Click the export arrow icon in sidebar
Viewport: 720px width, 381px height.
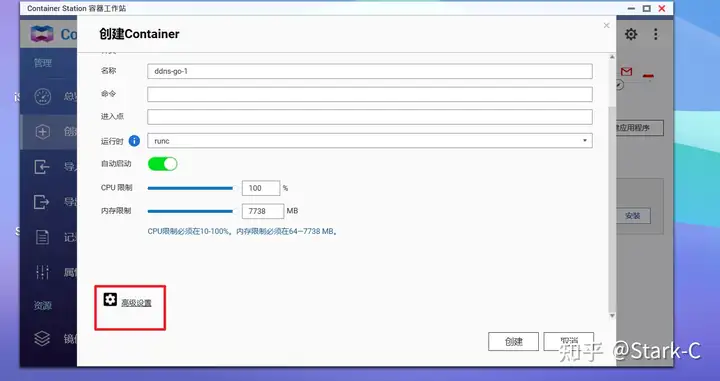pos(42,202)
